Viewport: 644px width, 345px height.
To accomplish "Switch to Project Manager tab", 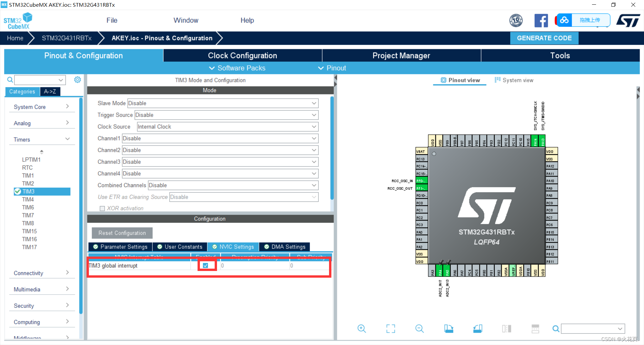I will click(401, 56).
